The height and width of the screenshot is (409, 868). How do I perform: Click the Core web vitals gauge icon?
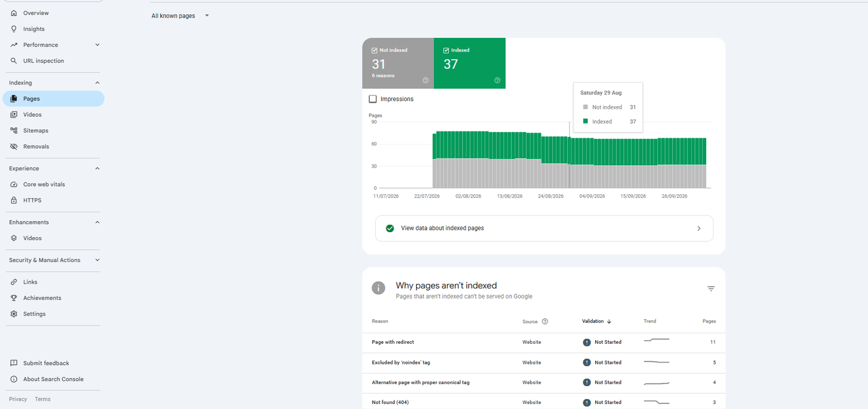[x=14, y=184]
